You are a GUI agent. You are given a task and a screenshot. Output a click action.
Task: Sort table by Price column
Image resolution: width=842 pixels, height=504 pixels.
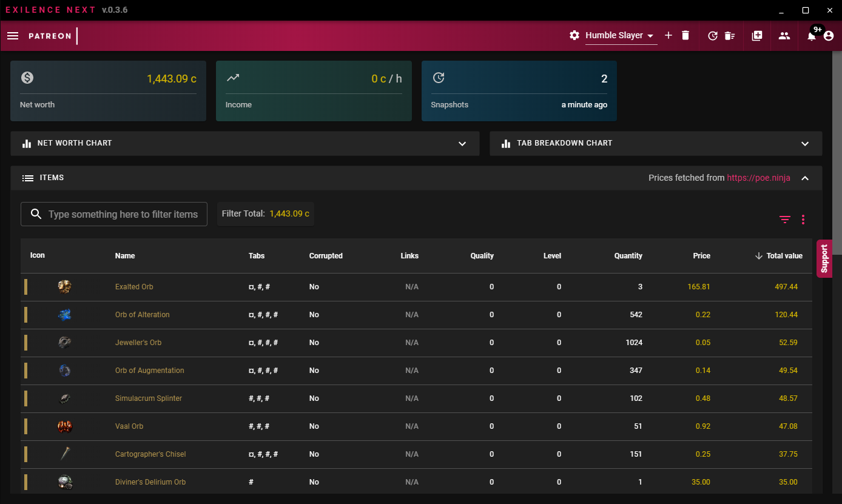click(x=702, y=256)
